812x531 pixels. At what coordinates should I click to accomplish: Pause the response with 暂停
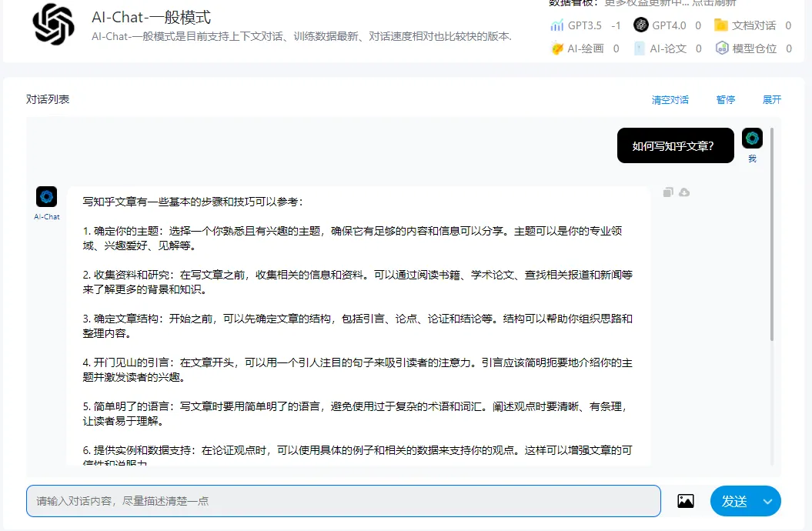point(725,100)
